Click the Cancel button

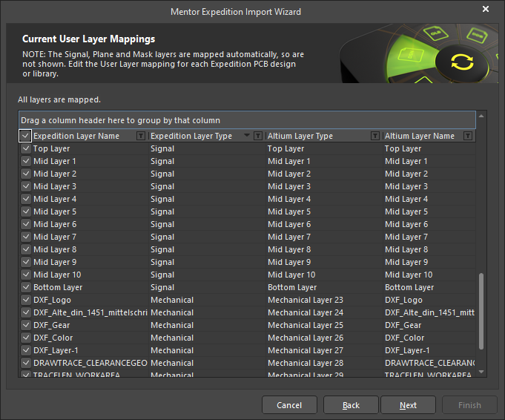(x=289, y=405)
